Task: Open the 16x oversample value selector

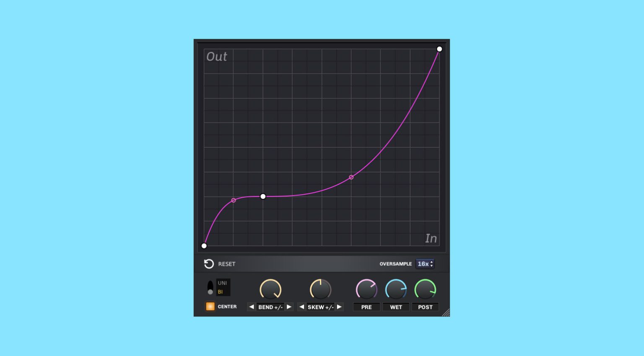Action: [x=423, y=264]
